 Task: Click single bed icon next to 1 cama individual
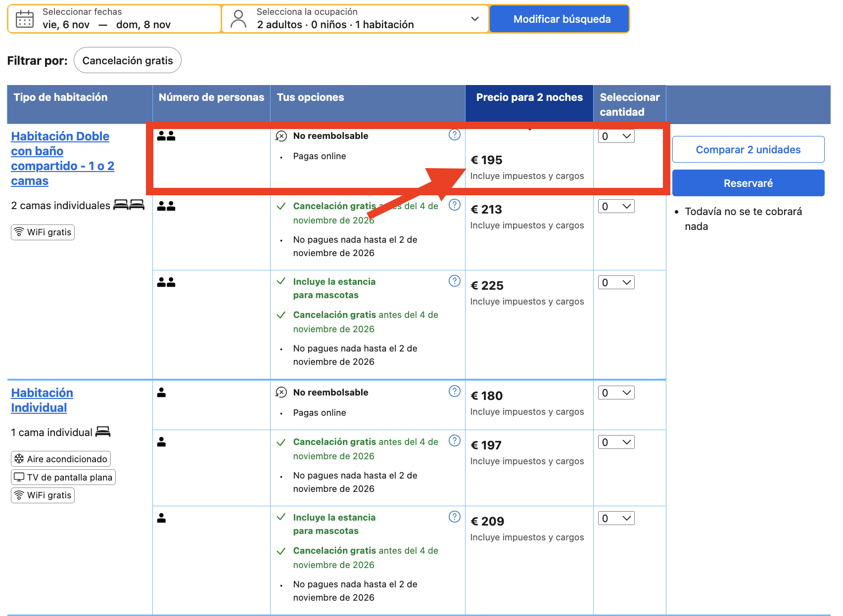coord(103,432)
